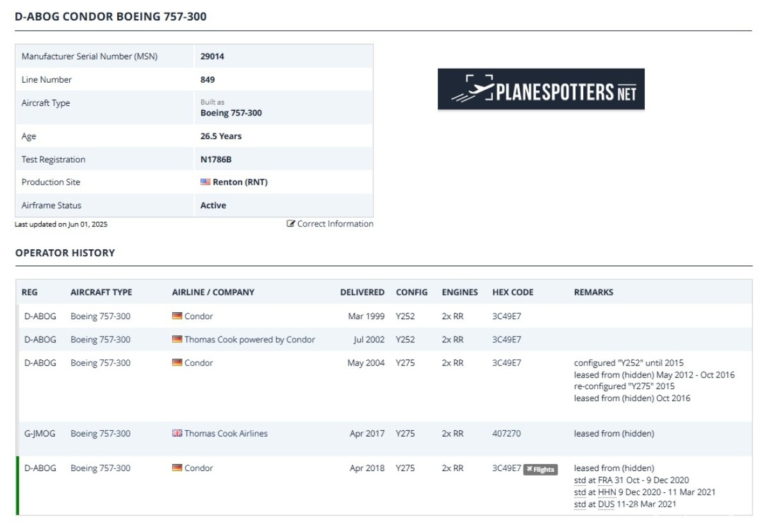Click the German flag in the Mar 1999 Condor row
This screenshot has height=532, width=769.
point(177,316)
